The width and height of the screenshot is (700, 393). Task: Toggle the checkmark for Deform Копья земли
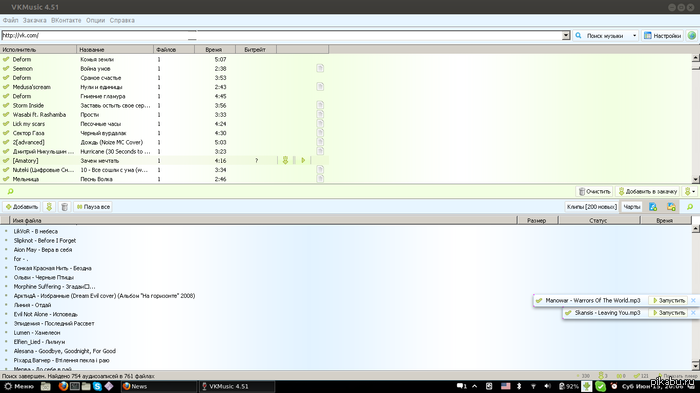[6, 59]
